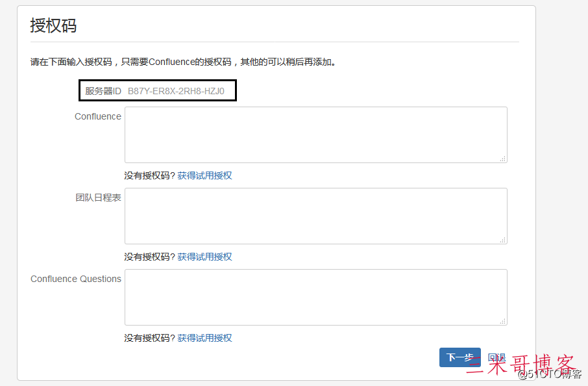Click the Confluence Questions field label
The height and width of the screenshot is (386, 588).
pos(76,279)
